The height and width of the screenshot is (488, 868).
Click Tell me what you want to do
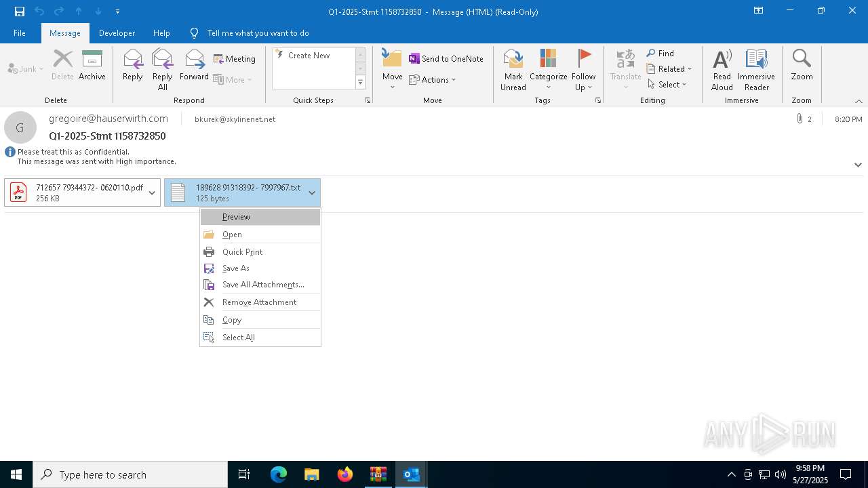click(x=258, y=33)
